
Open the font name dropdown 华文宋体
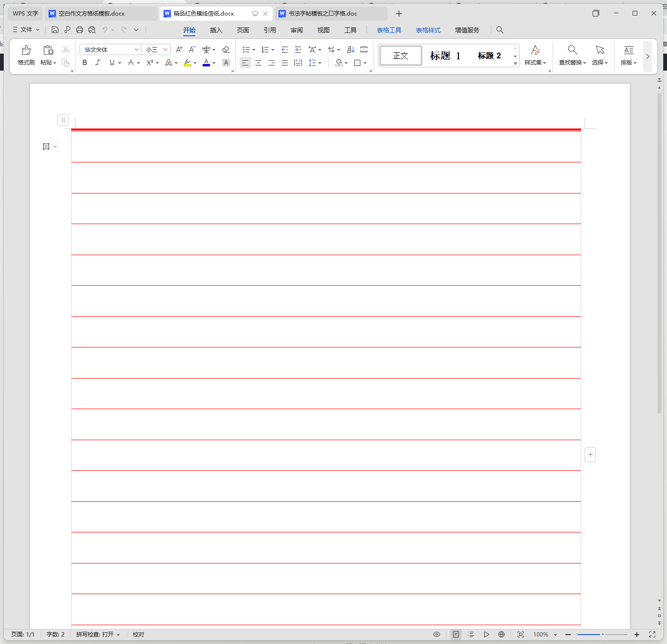click(x=136, y=49)
